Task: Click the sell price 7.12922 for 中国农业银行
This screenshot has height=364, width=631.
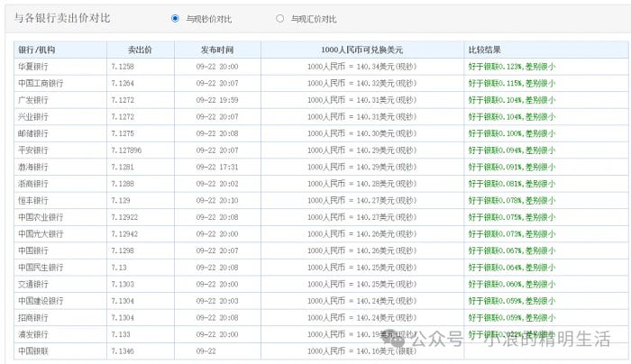Action: (124, 217)
